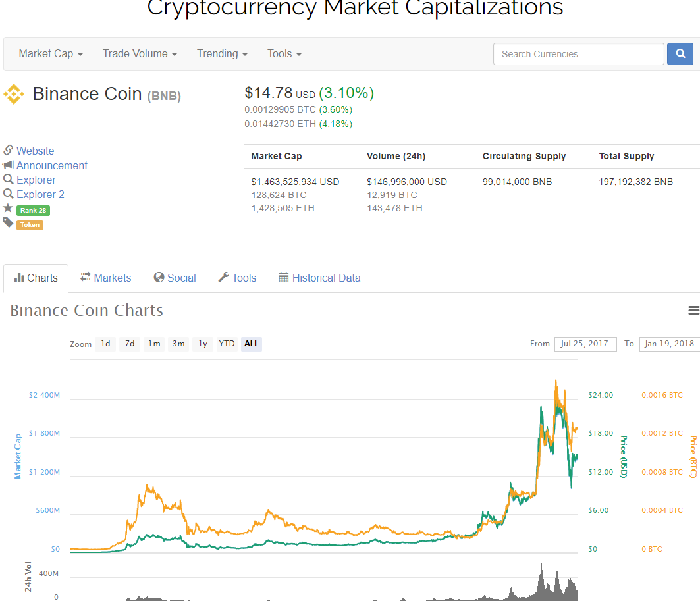Screen dimensions: 700x601
Task: Click the 197,192,382 BNB total supply
Action: coord(635,182)
